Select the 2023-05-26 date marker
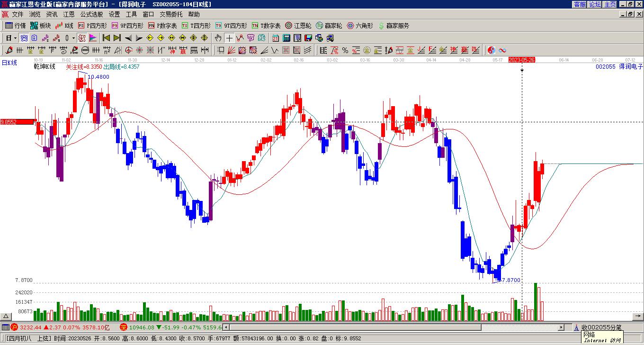Viewport: 644px width, 345px height. click(522, 60)
